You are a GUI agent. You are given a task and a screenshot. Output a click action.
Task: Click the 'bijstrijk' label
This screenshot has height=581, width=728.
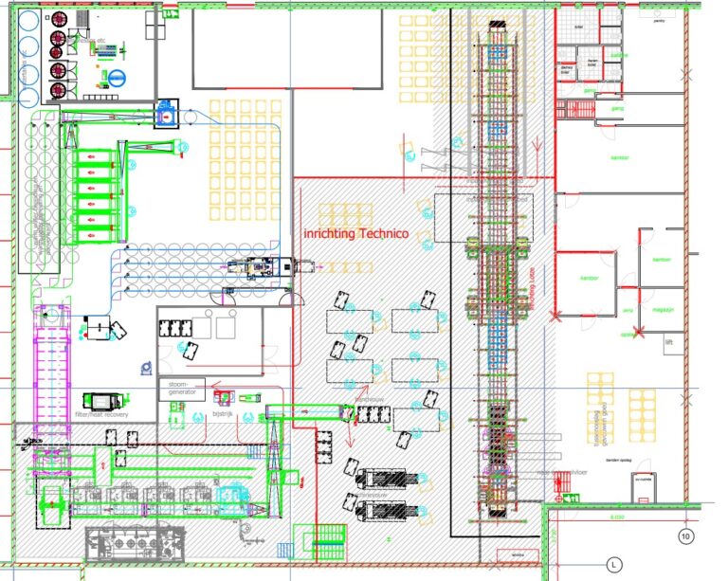point(223,413)
